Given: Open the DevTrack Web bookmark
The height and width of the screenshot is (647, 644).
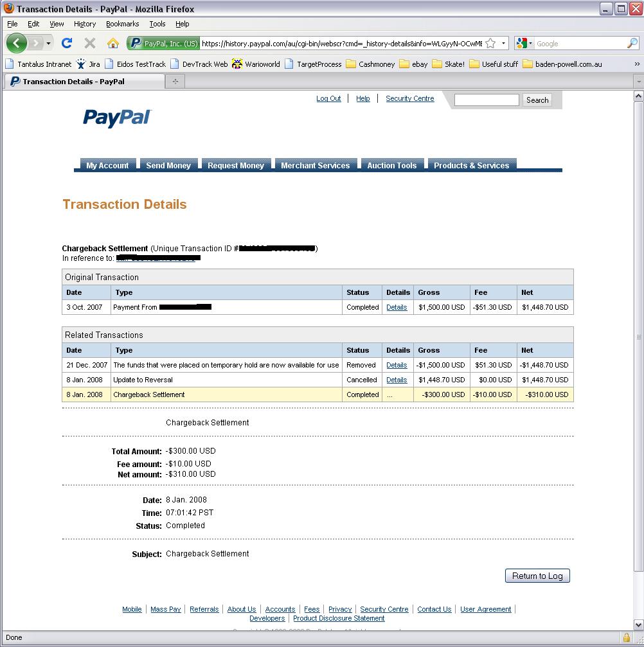Looking at the screenshot, I should 199,64.
